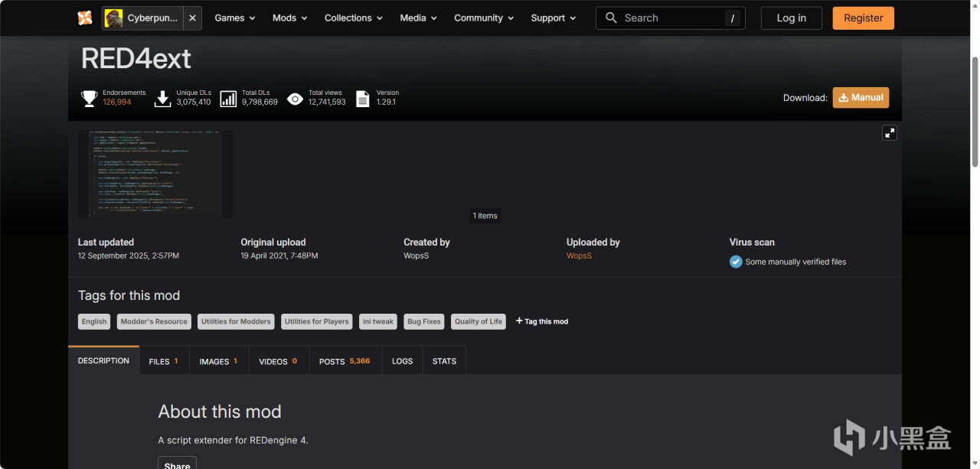Open the Nexus Mods home logo

click(85, 18)
